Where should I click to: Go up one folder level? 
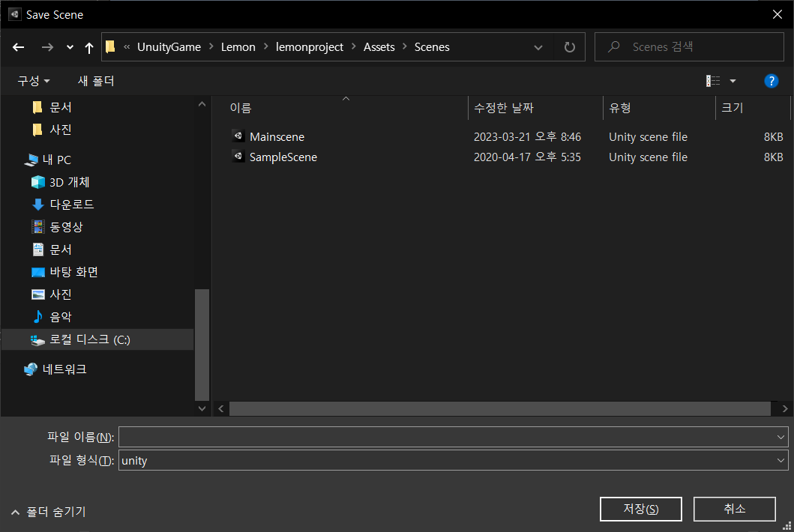(89, 48)
